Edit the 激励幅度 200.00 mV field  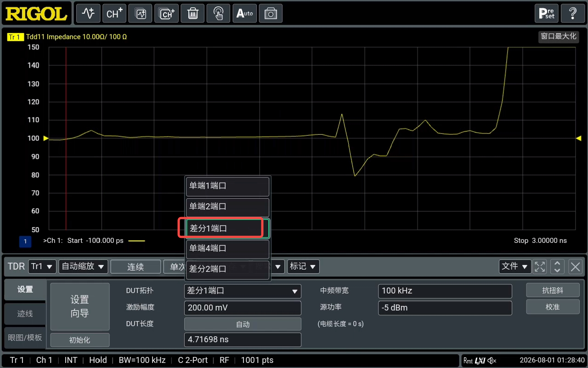243,308
